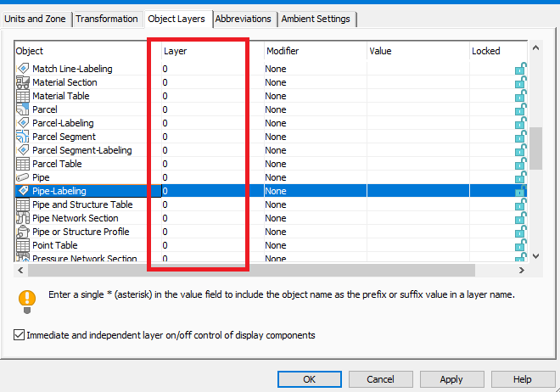Click the vertical scrollbar thumb

[x=535, y=148]
